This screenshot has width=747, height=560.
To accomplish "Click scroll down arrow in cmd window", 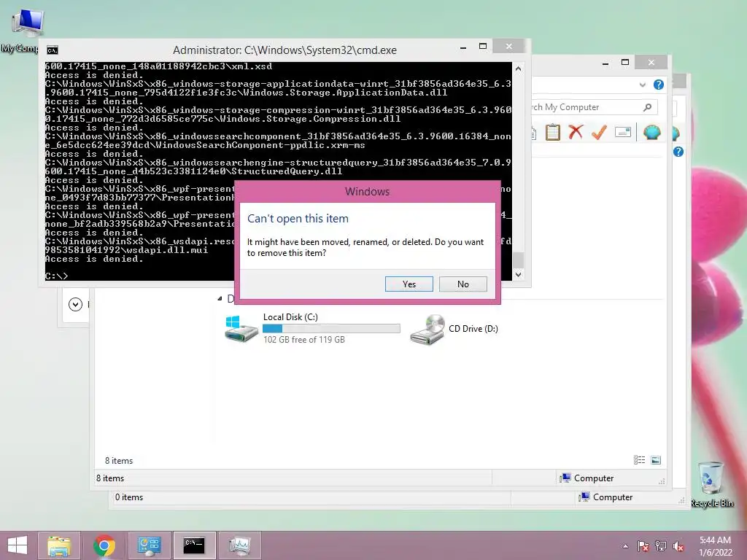I will [519, 274].
